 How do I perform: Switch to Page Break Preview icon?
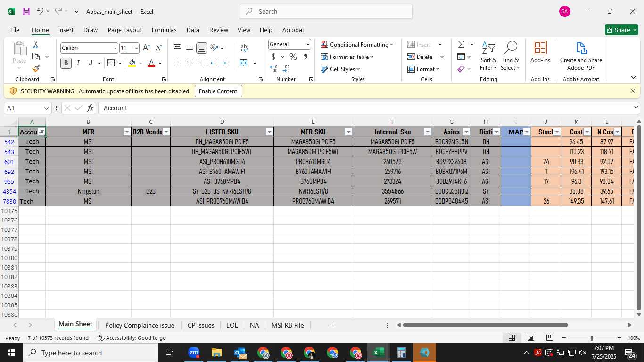click(x=549, y=338)
